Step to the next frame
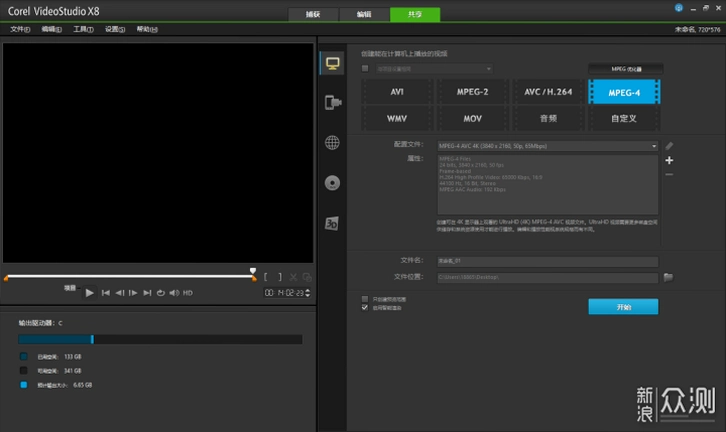Screen dimensions: 726x432 click(x=133, y=293)
